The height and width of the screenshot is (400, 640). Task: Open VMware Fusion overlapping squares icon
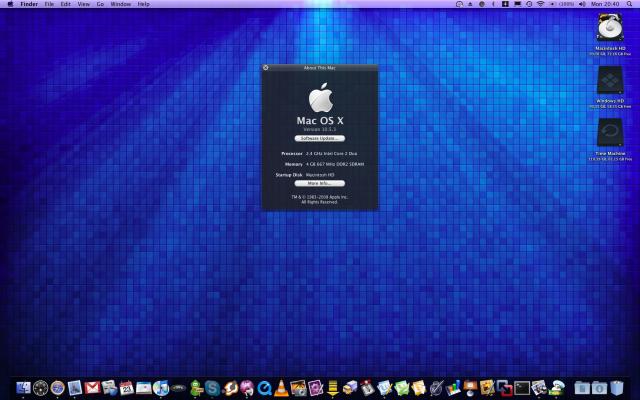click(504, 388)
